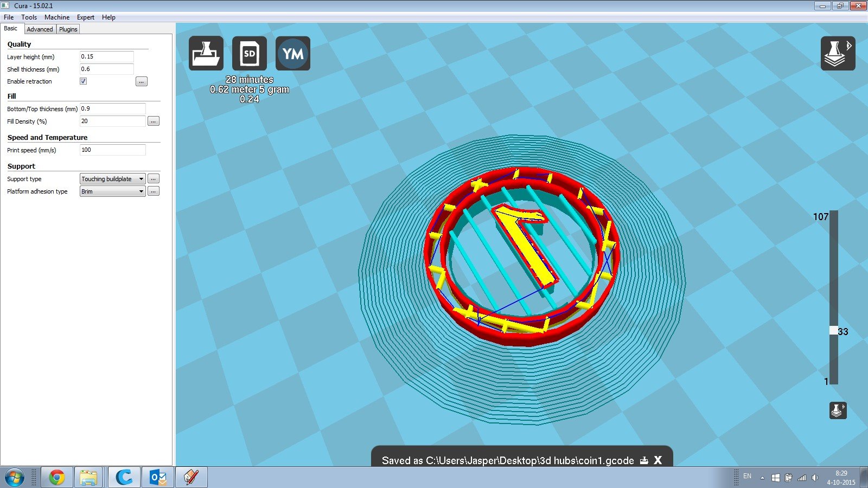
Task: Click the '0.62 meter 5 gram' text
Action: (x=250, y=89)
